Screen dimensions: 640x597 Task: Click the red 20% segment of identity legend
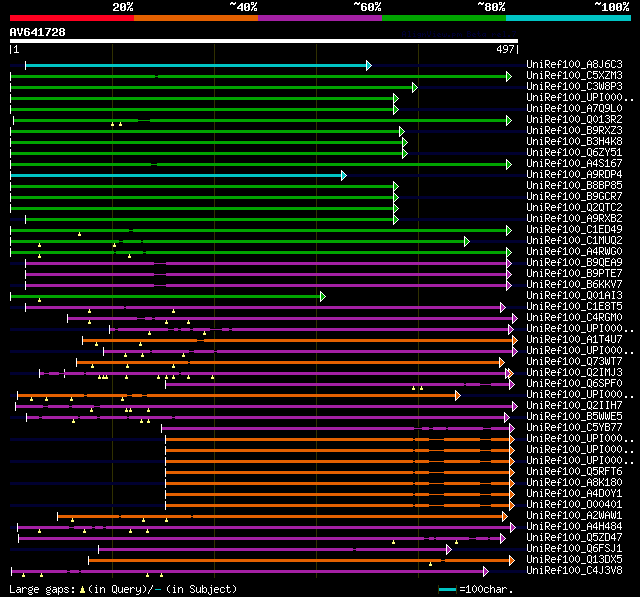click(72, 18)
